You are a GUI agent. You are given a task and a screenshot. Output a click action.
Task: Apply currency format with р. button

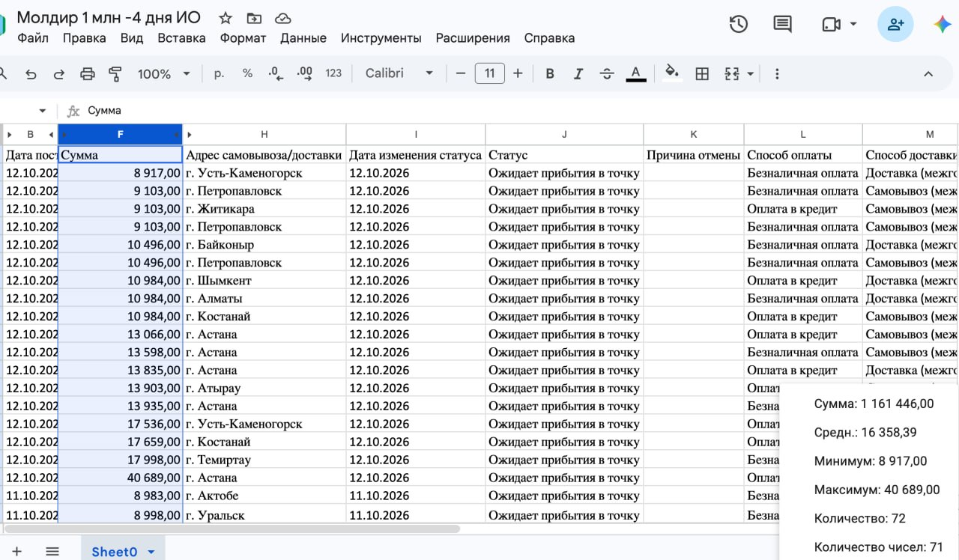click(x=220, y=73)
